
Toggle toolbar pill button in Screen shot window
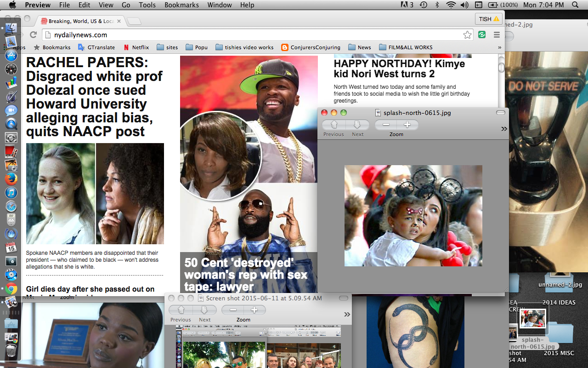(x=344, y=298)
